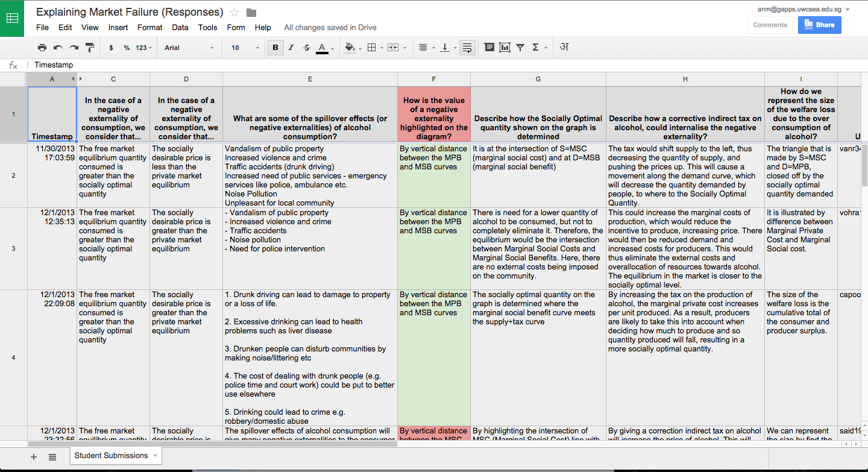The height and width of the screenshot is (472, 868).
Task: Insert a chart from the toolbar
Action: (x=505, y=47)
